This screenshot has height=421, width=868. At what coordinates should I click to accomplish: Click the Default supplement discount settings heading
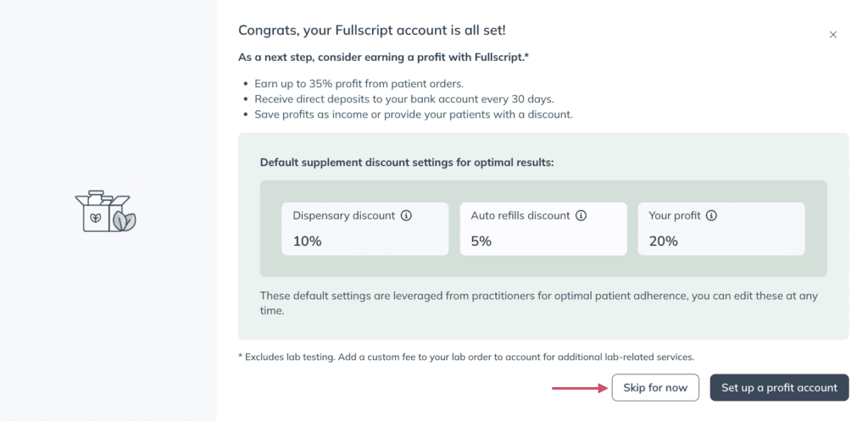407,163
